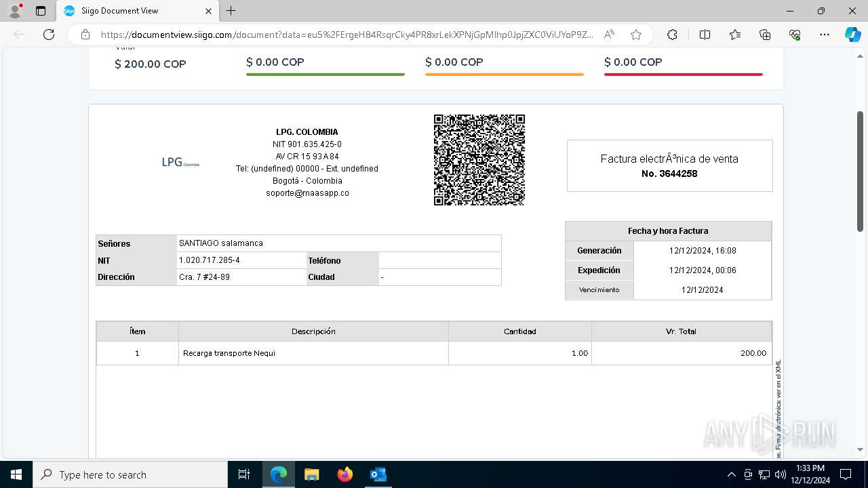
Task: Open Collections panel
Action: [765, 35]
